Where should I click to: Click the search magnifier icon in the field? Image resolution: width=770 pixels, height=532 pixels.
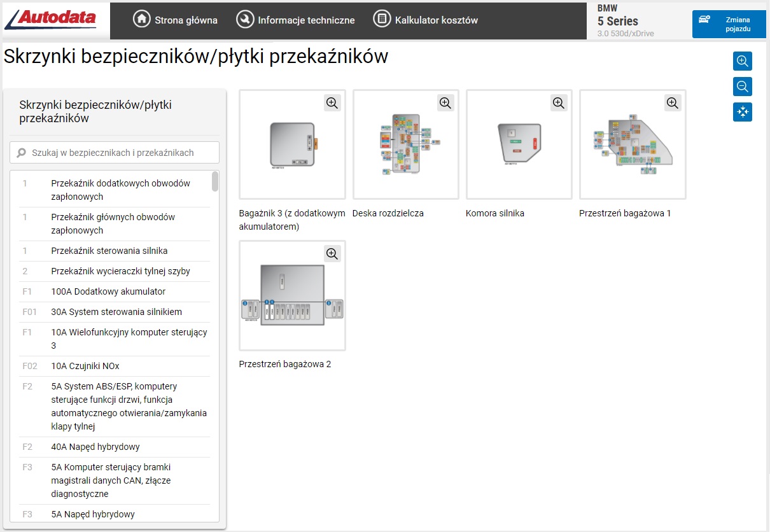point(22,153)
